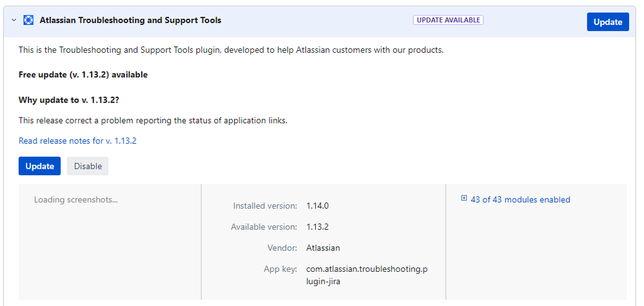The height and width of the screenshot is (306, 644).
Task: Click the Vendor: label
Action: coord(282,248)
